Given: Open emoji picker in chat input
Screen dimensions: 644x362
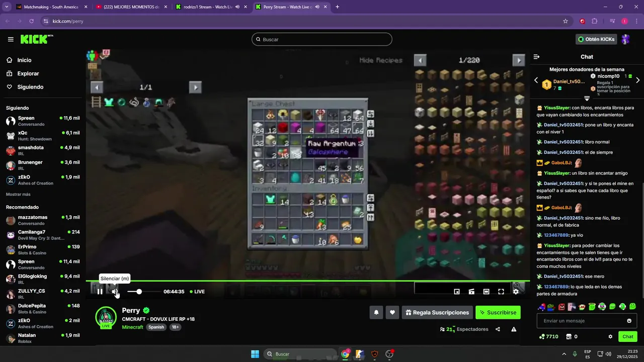Looking at the screenshot, I should point(629,321).
